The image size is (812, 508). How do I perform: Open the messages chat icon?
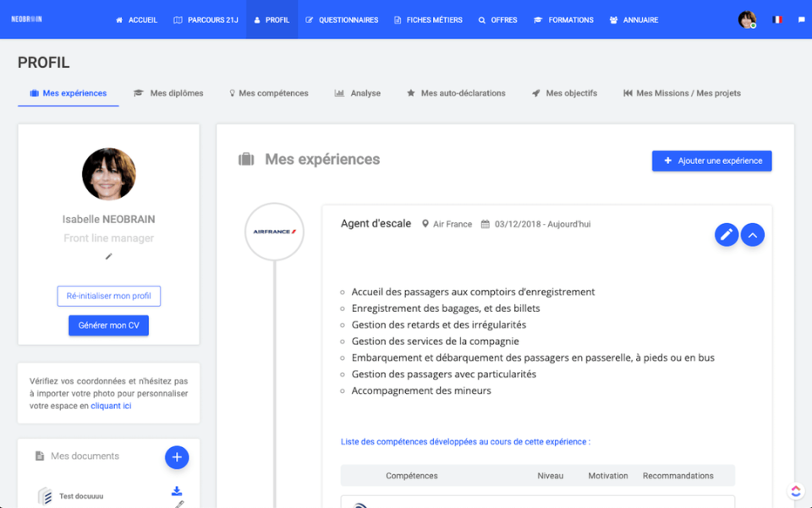pos(801,19)
